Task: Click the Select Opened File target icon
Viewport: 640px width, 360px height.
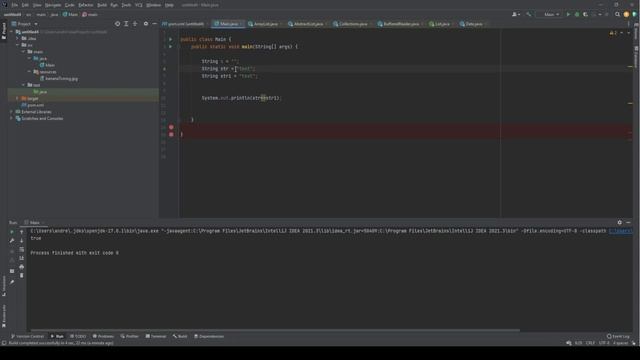Action: point(118,24)
